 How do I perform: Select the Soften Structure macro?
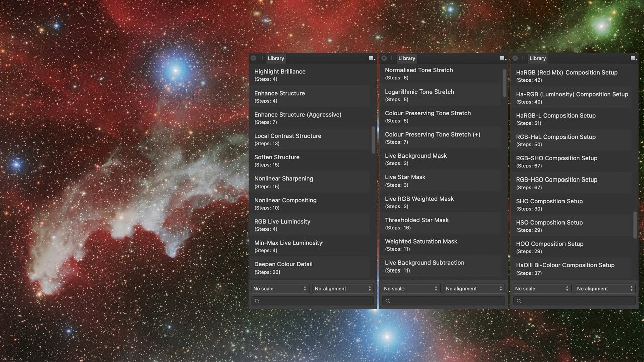pyautogui.click(x=309, y=160)
